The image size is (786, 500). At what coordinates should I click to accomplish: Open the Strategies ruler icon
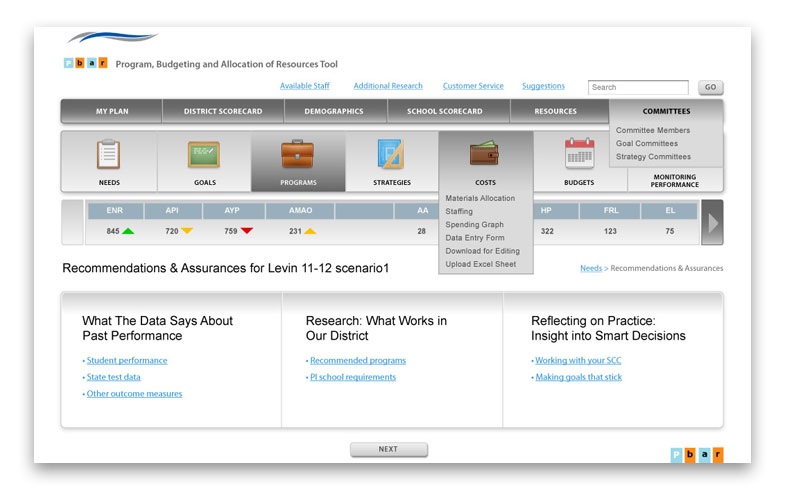point(391,155)
